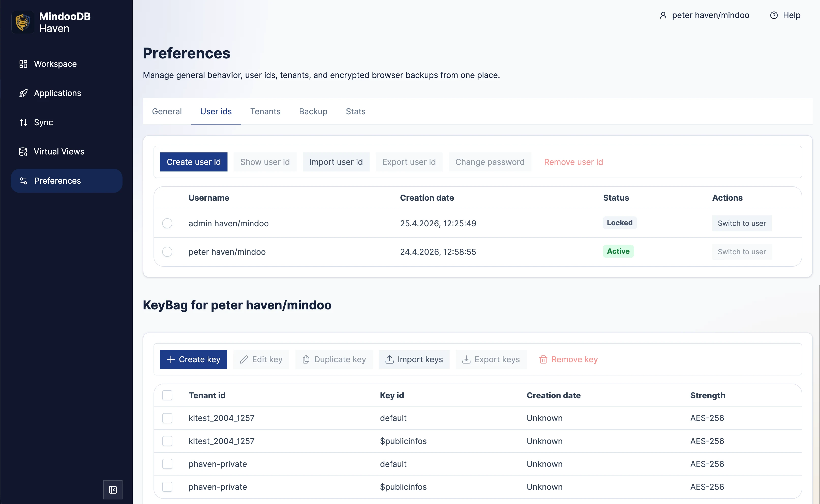Click the Remove key trash icon

click(x=543, y=359)
